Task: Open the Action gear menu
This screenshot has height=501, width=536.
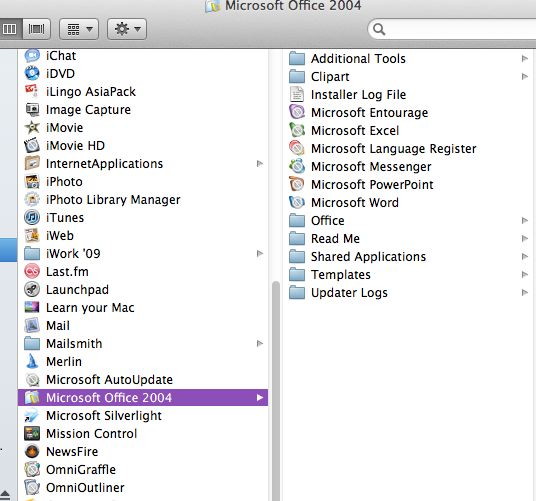Action: tap(127, 29)
